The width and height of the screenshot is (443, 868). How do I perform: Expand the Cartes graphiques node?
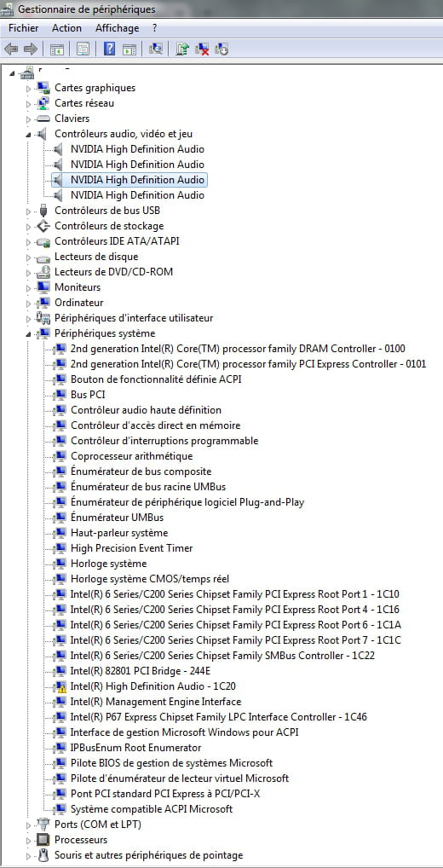pos(28,88)
